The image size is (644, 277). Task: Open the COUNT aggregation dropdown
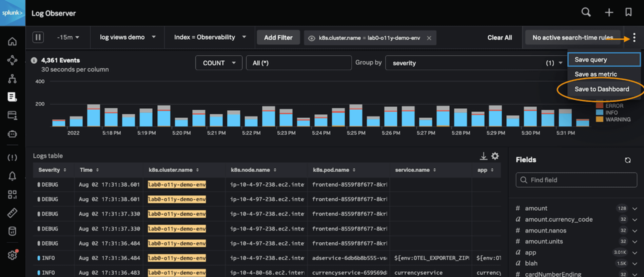(x=219, y=63)
